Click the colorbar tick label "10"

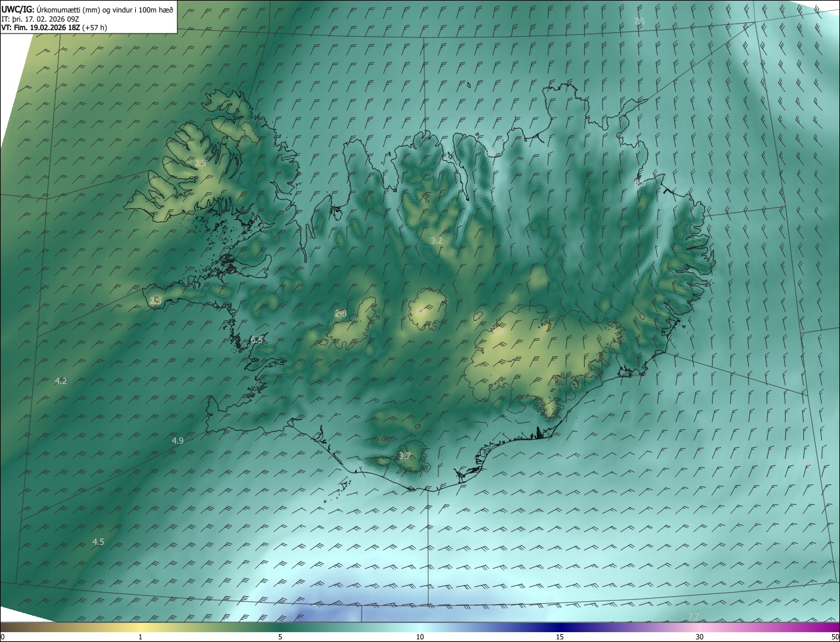pos(420,637)
